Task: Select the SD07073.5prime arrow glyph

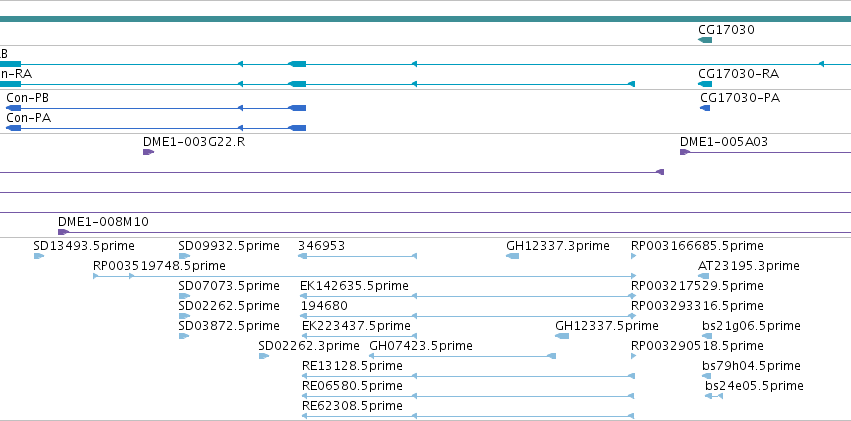Action: pyautogui.click(x=185, y=296)
